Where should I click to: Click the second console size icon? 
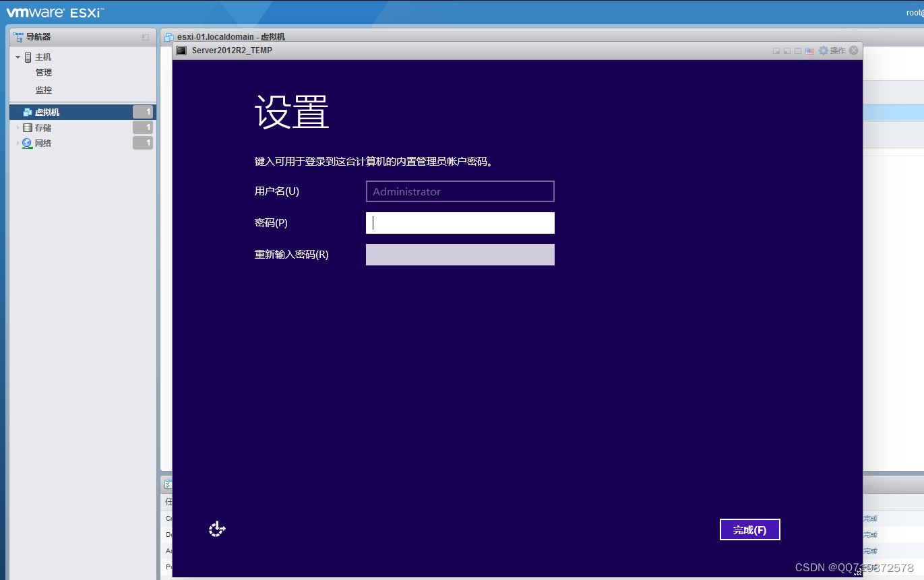tap(787, 51)
